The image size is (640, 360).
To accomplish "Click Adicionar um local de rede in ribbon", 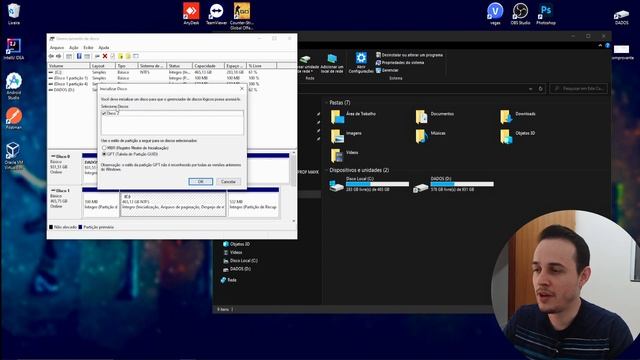I will coord(332,63).
